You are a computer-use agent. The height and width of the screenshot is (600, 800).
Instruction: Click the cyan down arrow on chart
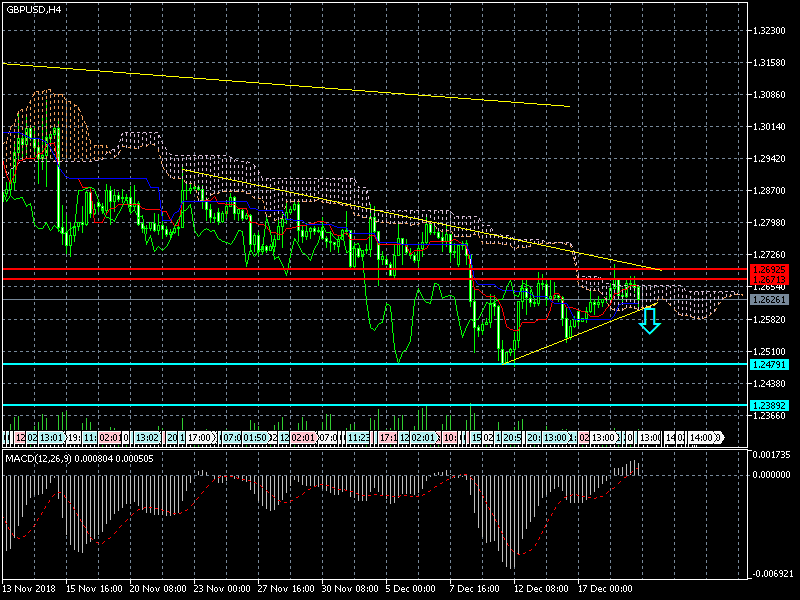[650, 320]
